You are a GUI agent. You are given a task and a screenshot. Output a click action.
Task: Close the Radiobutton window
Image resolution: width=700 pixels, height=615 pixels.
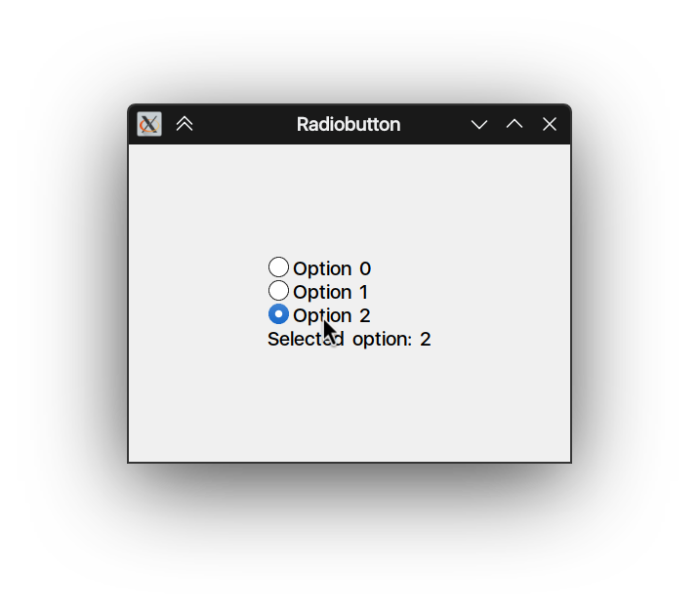[x=550, y=124]
